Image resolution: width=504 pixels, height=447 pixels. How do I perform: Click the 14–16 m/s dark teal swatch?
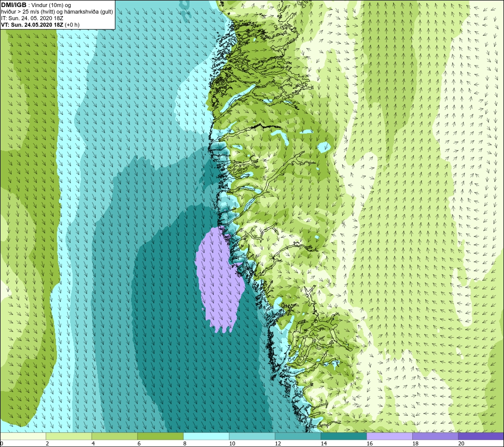(344, 436)
